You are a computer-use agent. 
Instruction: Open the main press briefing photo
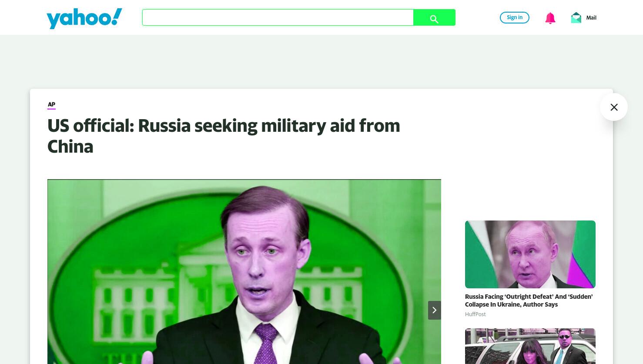pyautogui.click(x=244, y=271)
